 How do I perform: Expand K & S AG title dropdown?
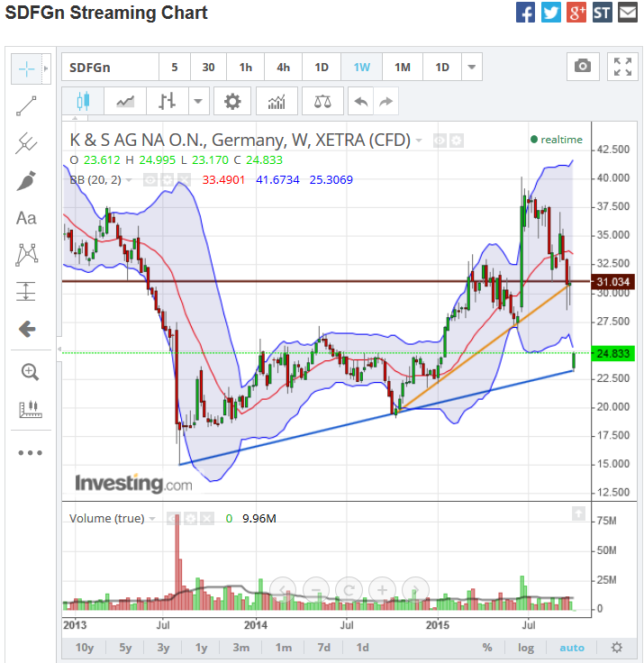419,141
